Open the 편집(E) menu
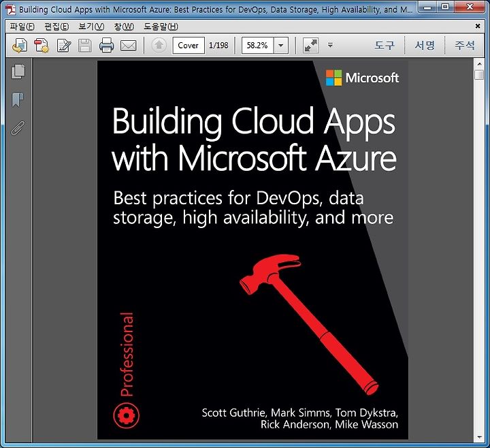The image size is (490, 448). coord(56,27)
